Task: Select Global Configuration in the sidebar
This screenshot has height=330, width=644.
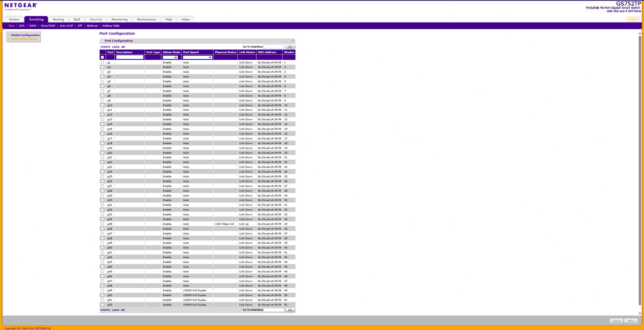Action: tap(25, 35)
